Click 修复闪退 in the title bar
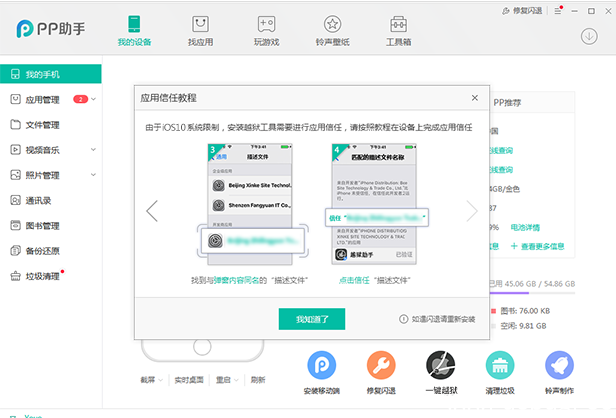This screenshot has height=418, width=616. [522, 11]
